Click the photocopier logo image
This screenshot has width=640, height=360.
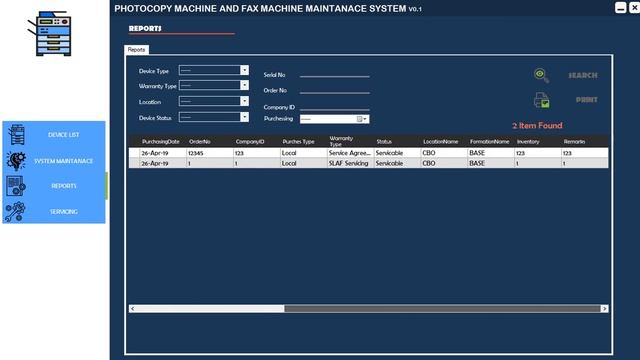(49, 33)
